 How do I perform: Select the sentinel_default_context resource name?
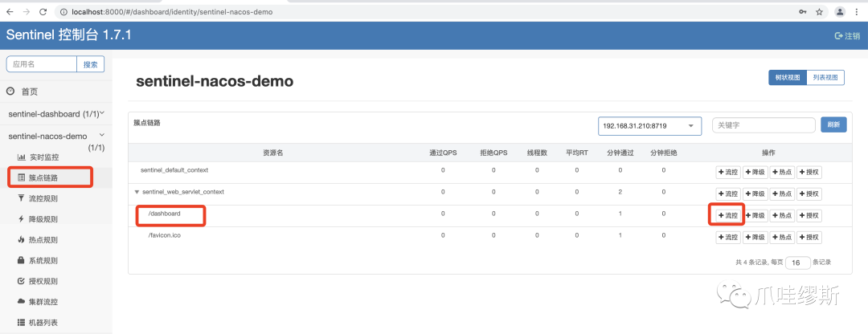click(x=174, y=170)
